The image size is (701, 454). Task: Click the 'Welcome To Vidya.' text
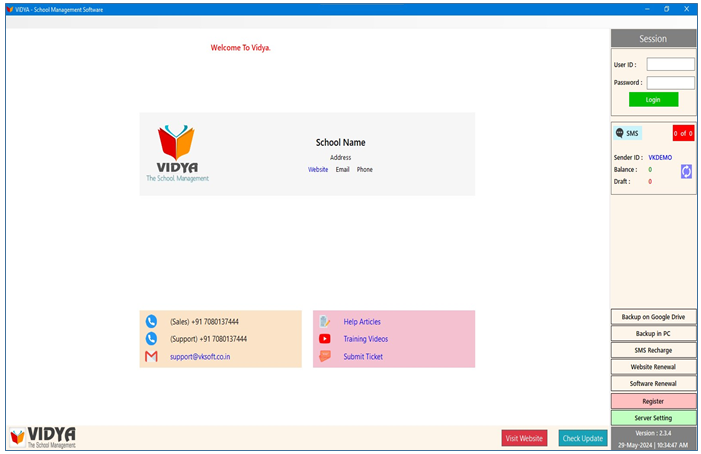(x=241, y=47)
